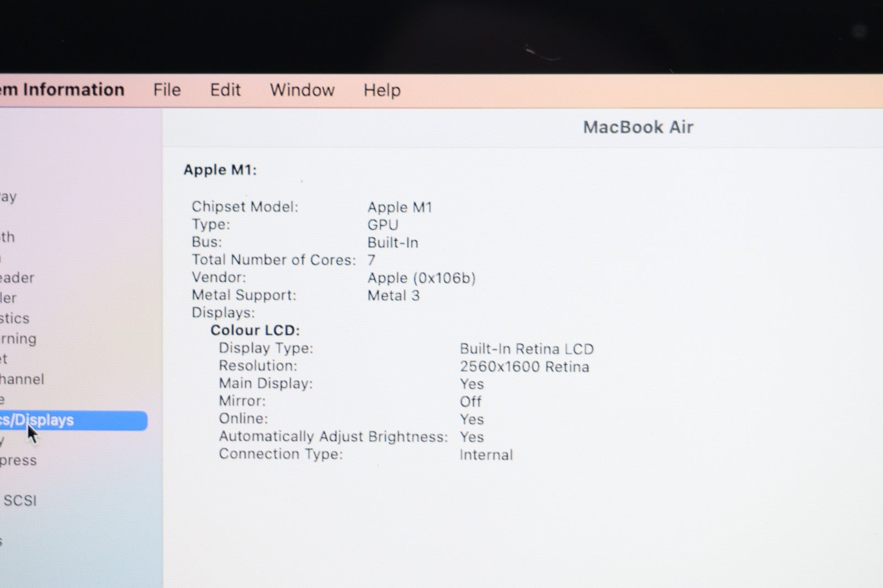Select the highlighted Graphics/Displays sidebar item
The width and height of the screenshot is (883, 588).
click(73, 420)
